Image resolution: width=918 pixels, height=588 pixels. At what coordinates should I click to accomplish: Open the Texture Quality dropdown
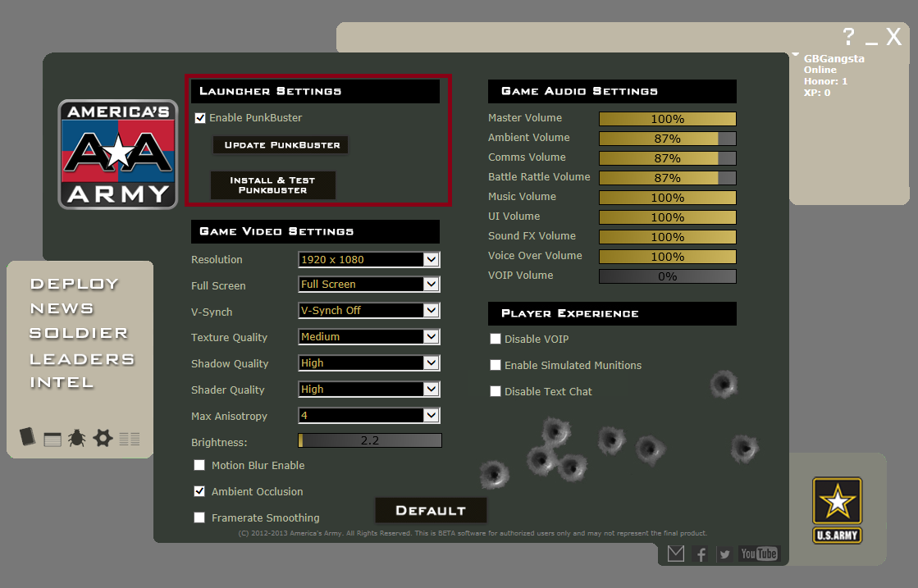[x=369, y=336]
